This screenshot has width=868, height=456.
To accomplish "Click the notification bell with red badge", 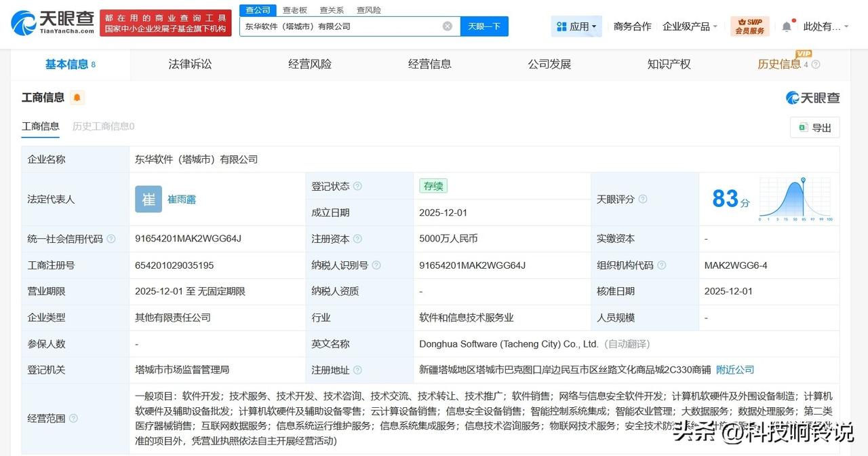I will coord(786,25).
